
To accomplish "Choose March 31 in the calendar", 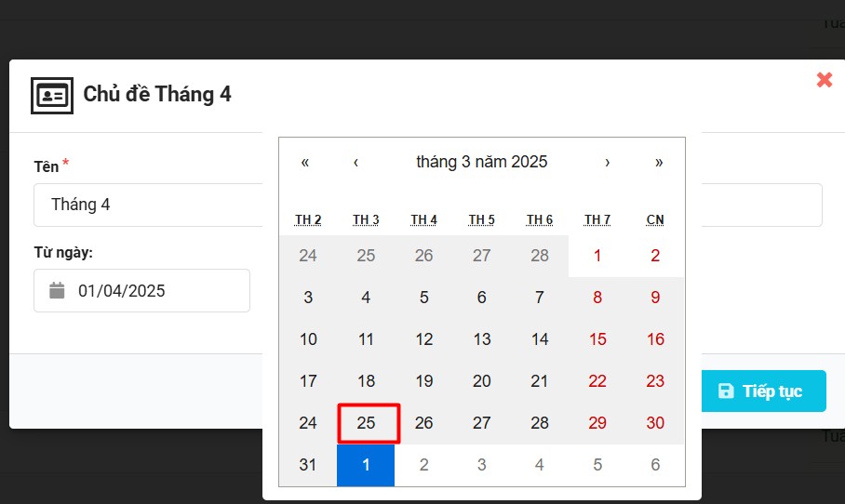I will [308, 465].
